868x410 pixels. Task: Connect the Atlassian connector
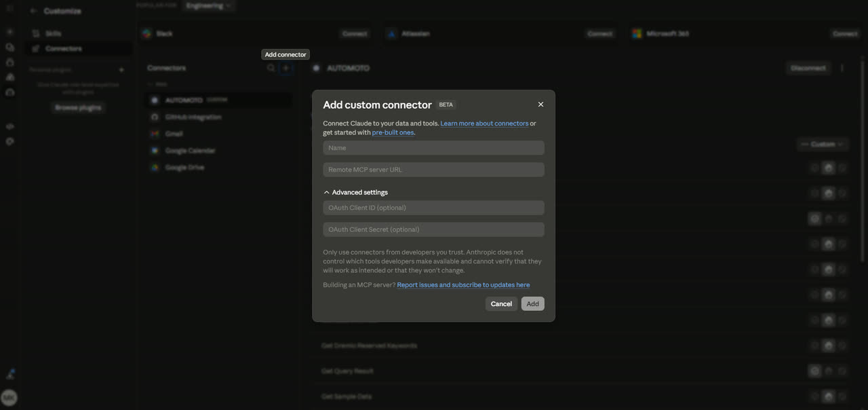599,34
